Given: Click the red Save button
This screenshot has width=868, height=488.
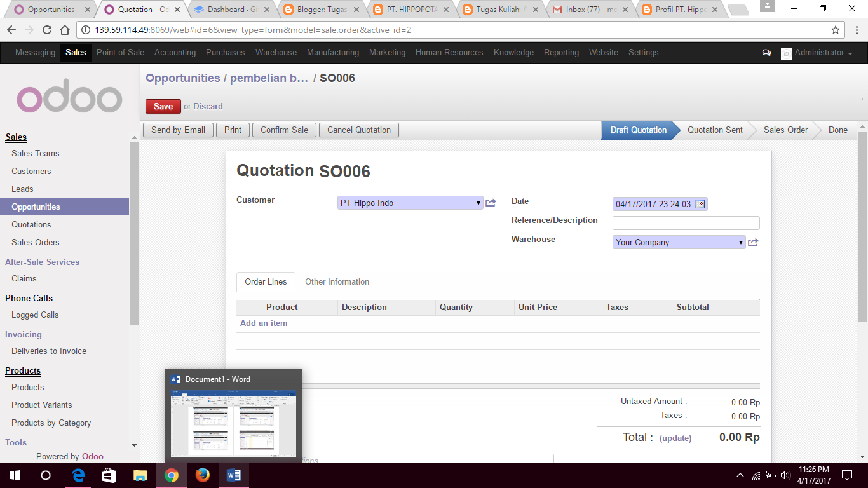Looking at the screenshot, I should point(163,107).
